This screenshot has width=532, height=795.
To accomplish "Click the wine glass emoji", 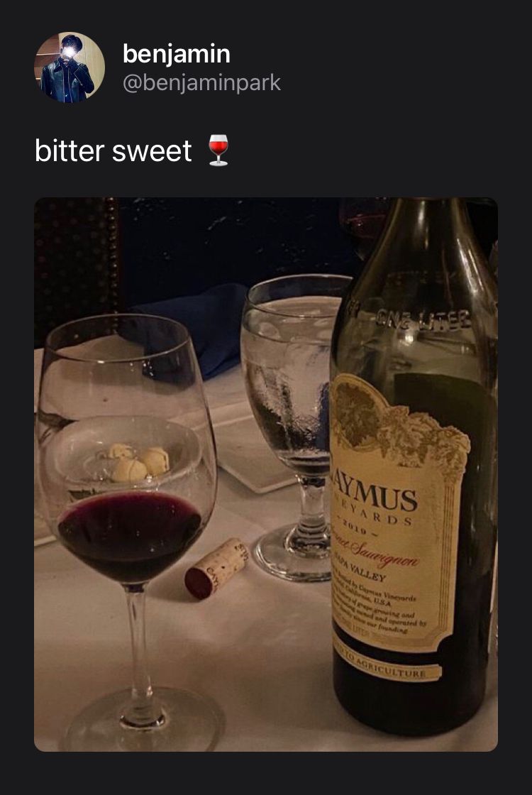I will click(218, 150).
